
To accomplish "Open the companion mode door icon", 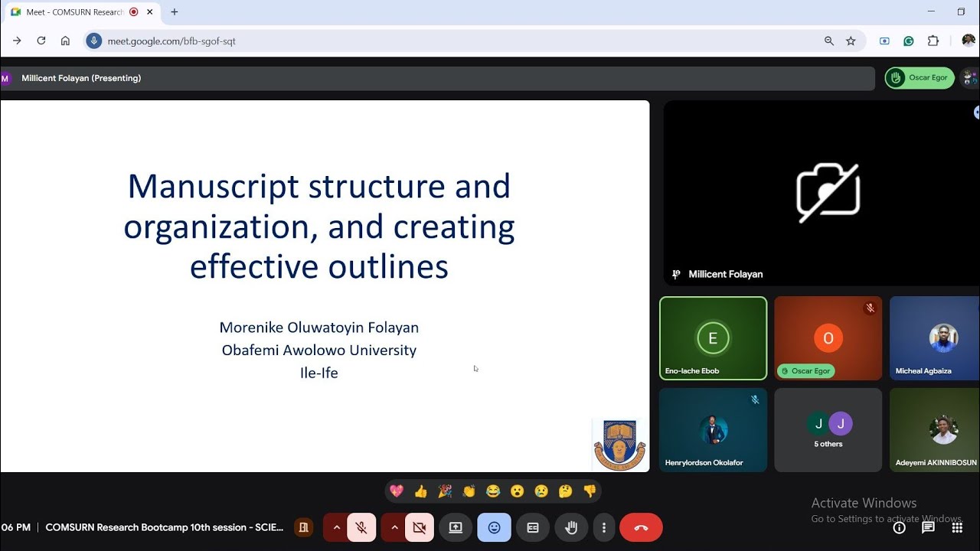I will point(304,527).
